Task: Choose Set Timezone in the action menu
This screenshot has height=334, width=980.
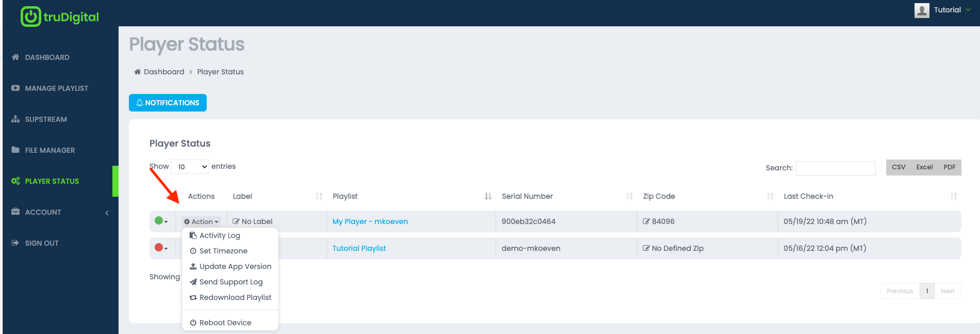Action: tap(230, 251)
